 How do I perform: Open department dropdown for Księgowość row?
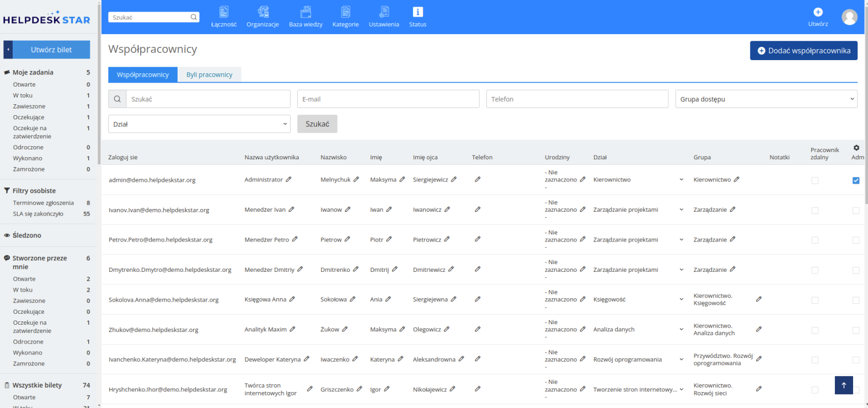pyautogui.click(x=681, y=300)
